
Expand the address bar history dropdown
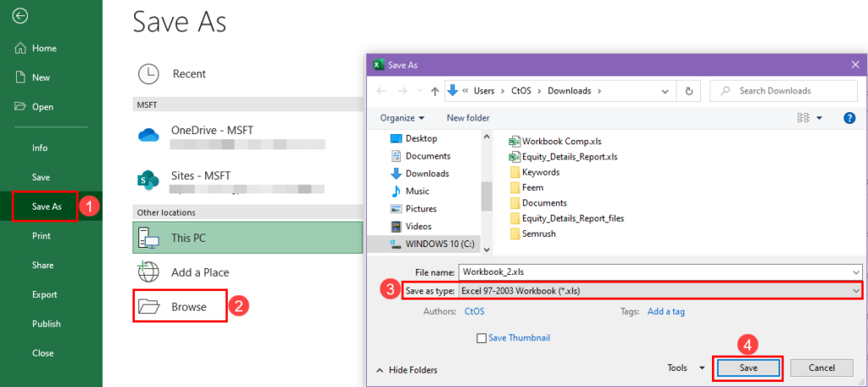point(665,91)
